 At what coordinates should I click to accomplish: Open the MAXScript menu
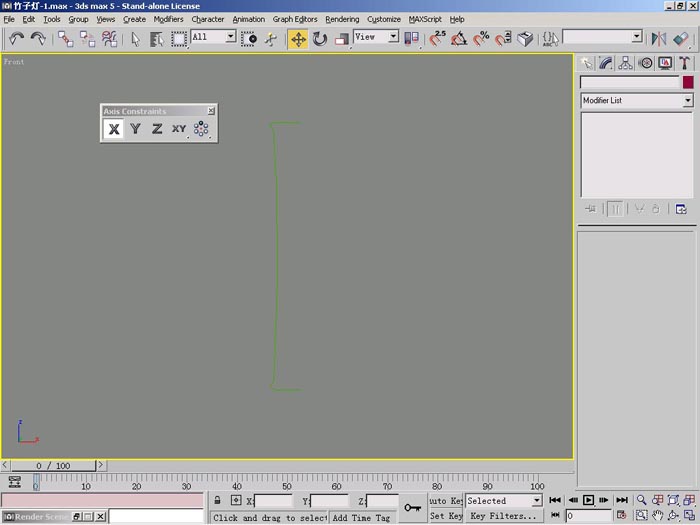tap(425, 19)
